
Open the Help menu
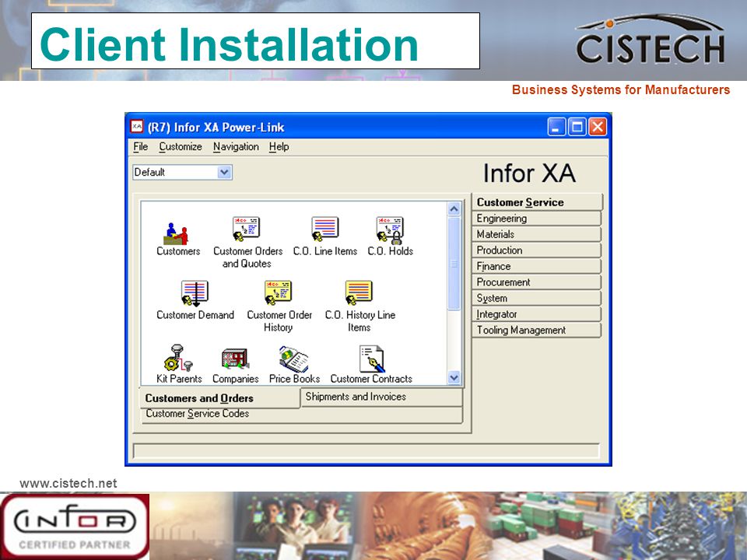(279, 147)
